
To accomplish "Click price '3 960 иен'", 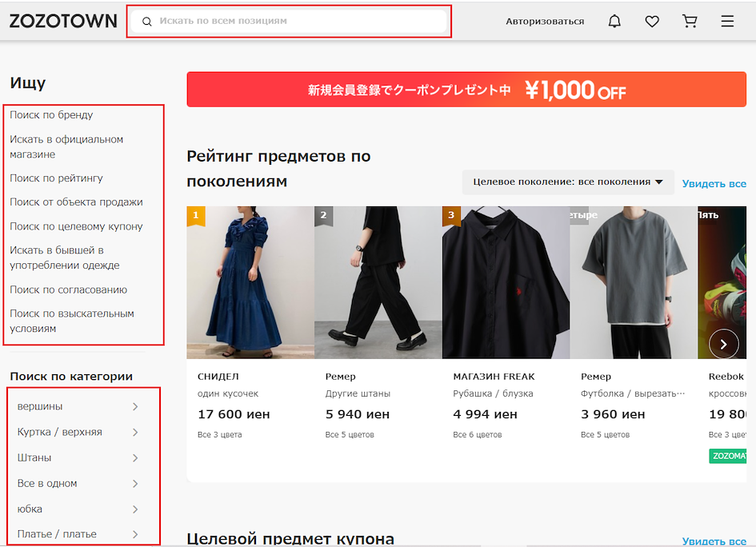I will (x=613, y=414).
